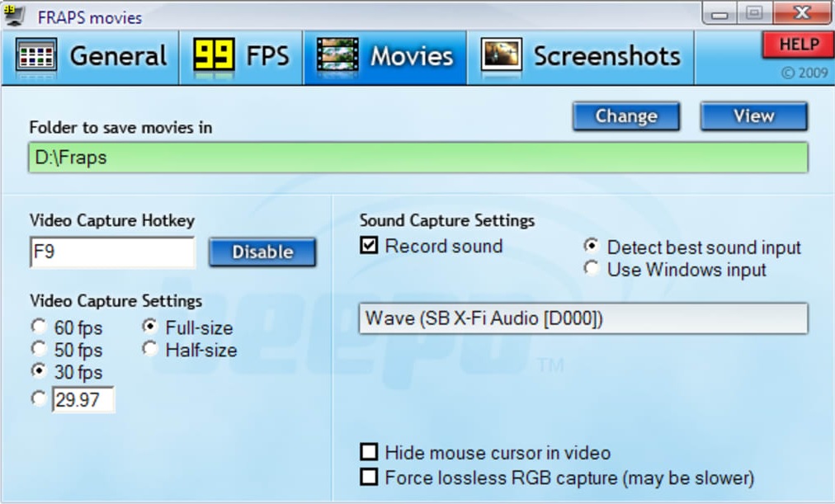835x504 pixels.
Task: Open the General tab
Action: pyautogui.click(x=90, y=57)
